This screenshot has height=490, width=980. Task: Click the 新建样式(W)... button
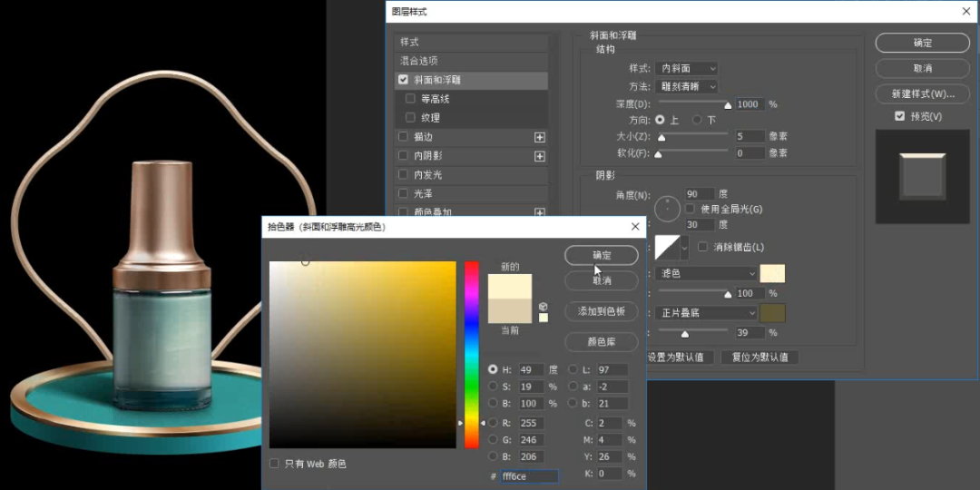[922, 94]
